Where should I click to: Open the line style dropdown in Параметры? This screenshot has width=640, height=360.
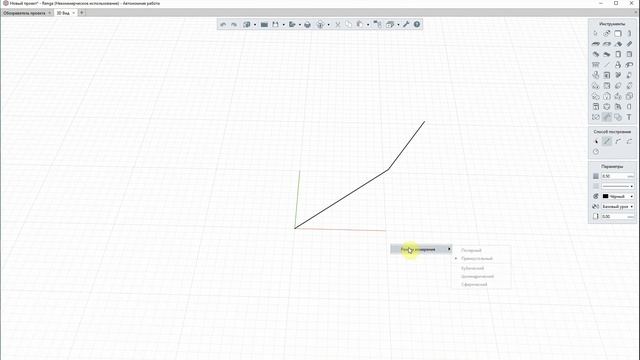tap(618, 186)
